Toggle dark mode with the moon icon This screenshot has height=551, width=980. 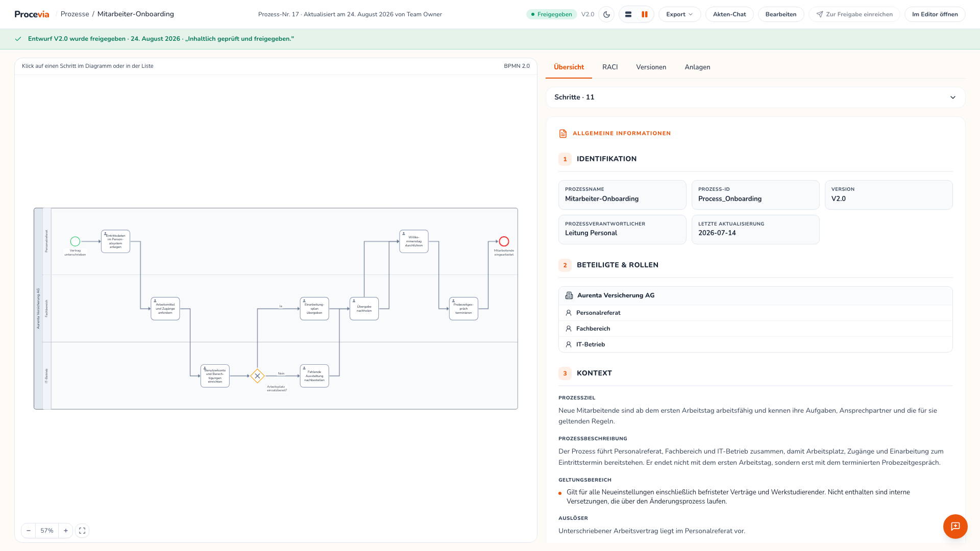(606, 14)
